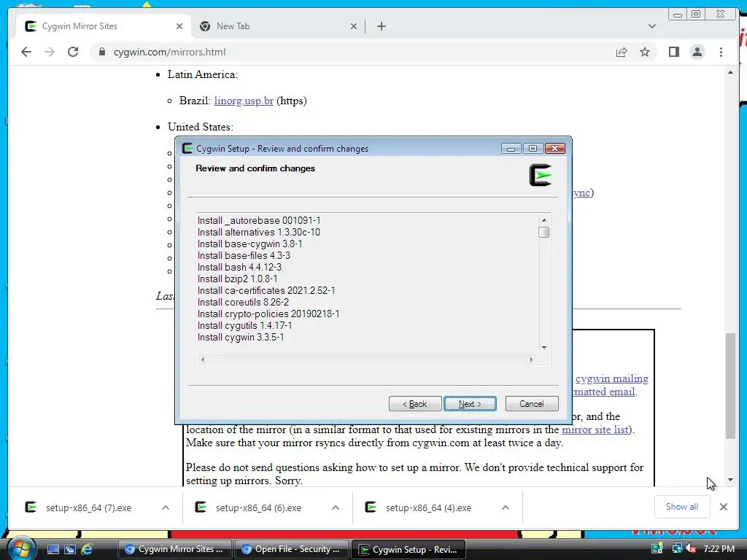
Task: Click the network tray icon
Action: [677, 548]
